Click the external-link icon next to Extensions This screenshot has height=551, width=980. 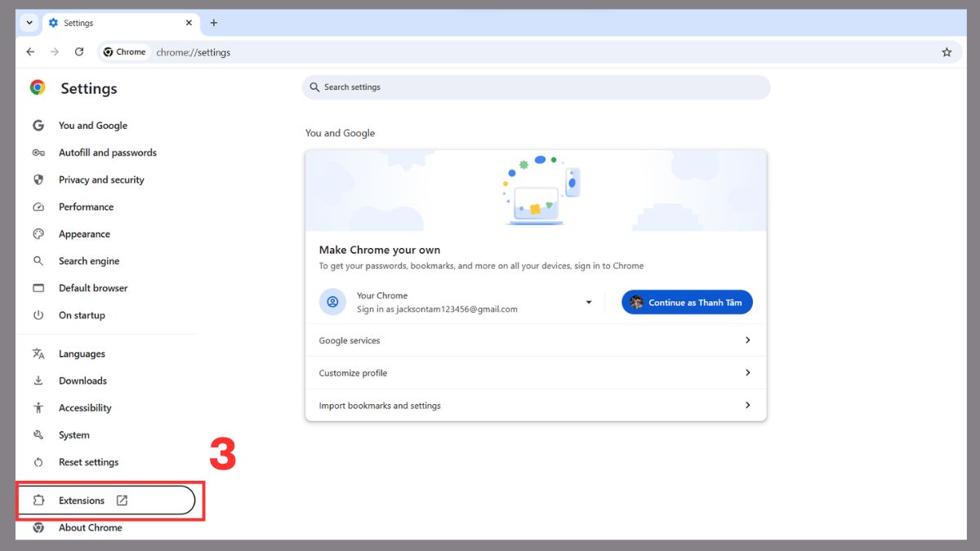pyautogui.click(x=122, y=500)
